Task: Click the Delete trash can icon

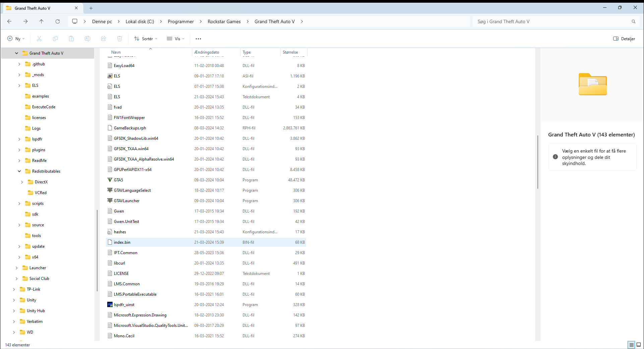Action: tap(120, 39)
